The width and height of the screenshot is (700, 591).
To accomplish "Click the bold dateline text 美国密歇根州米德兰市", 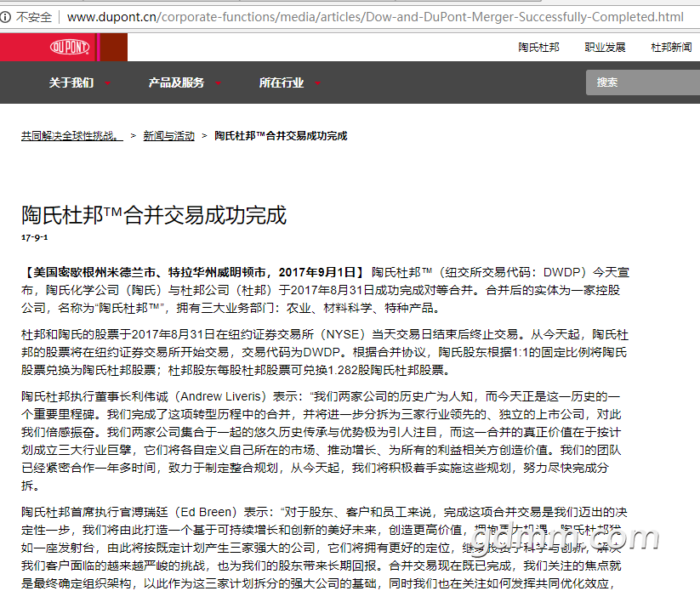I will 94,272.
